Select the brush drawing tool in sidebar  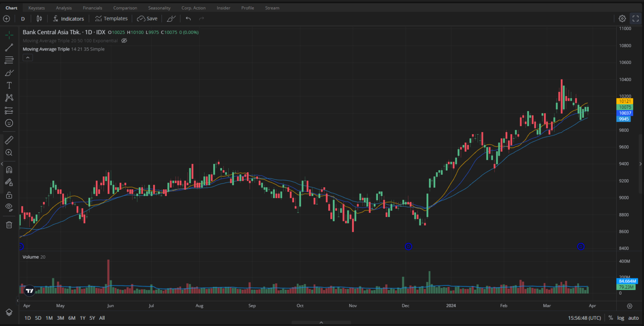(9, 73)
